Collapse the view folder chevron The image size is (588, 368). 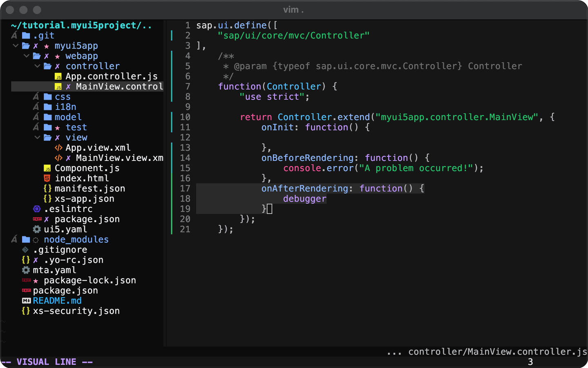coord(37,138)
